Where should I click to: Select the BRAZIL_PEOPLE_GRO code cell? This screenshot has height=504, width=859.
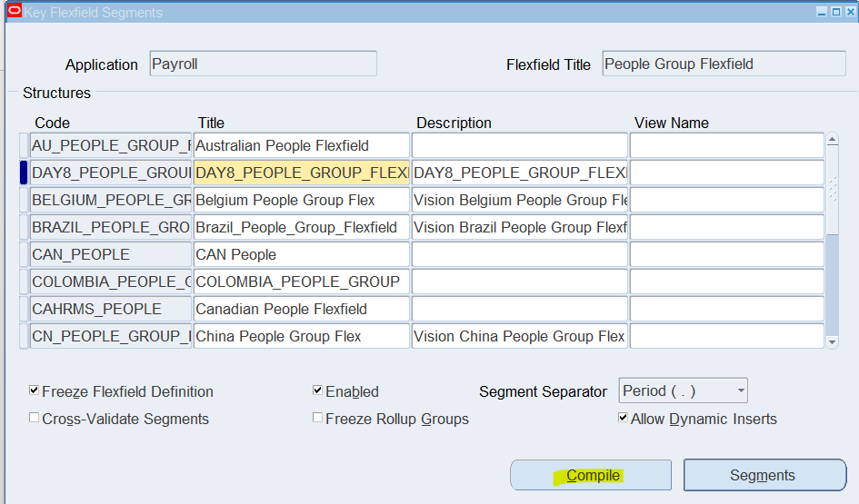coord(111,227)
